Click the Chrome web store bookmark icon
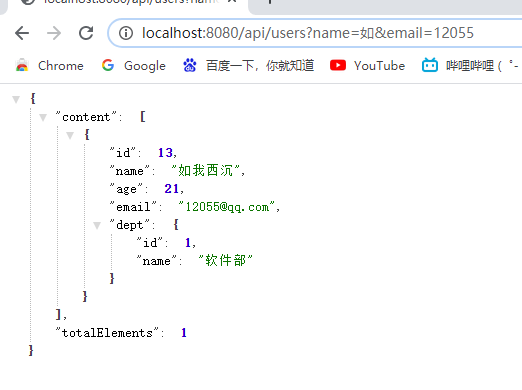This screenshot has height=390, width=522. point(22,65)
